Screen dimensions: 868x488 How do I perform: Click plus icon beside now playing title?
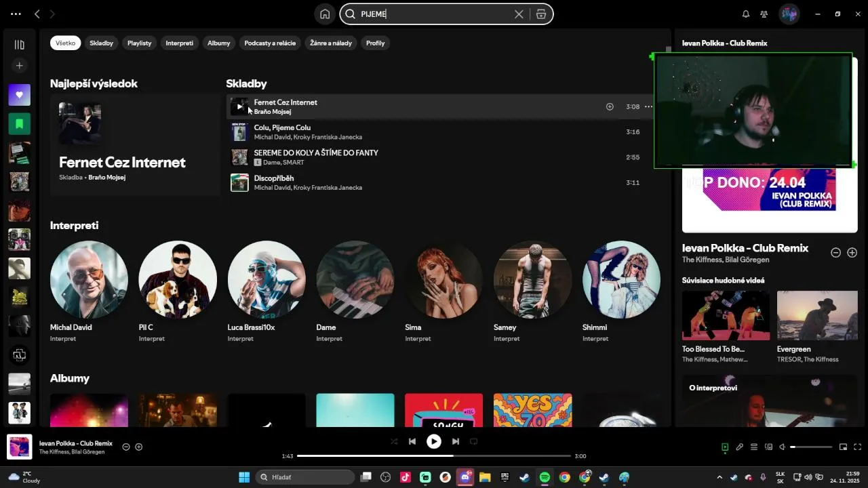pos(139,447)
